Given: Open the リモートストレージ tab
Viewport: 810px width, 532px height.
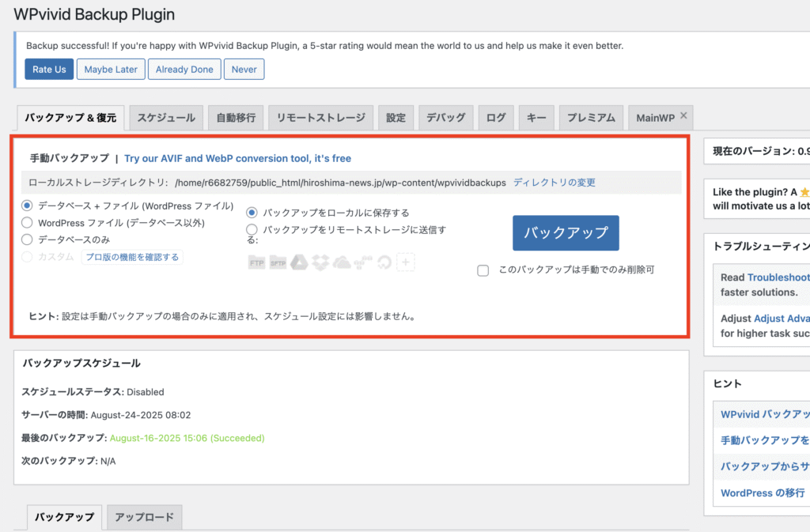Looking at the screenshot, I should click(x=321, y=118).
